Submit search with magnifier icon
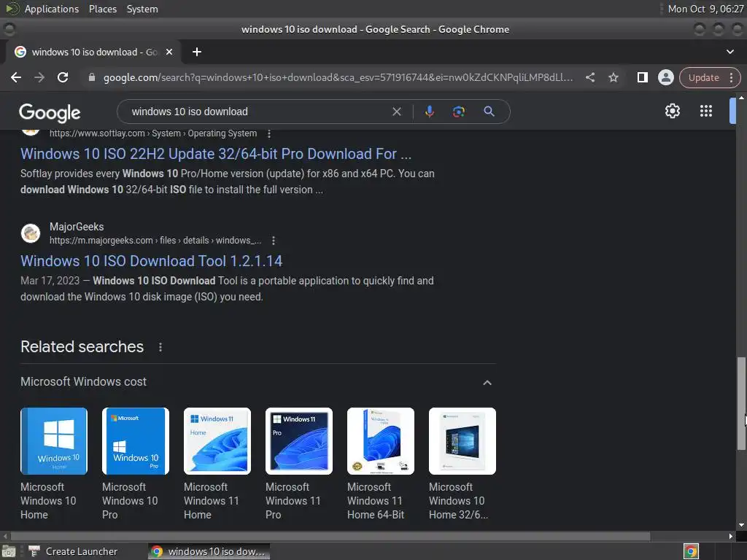The height and width of the screenshot is (560, 747). tap(489, 112)
